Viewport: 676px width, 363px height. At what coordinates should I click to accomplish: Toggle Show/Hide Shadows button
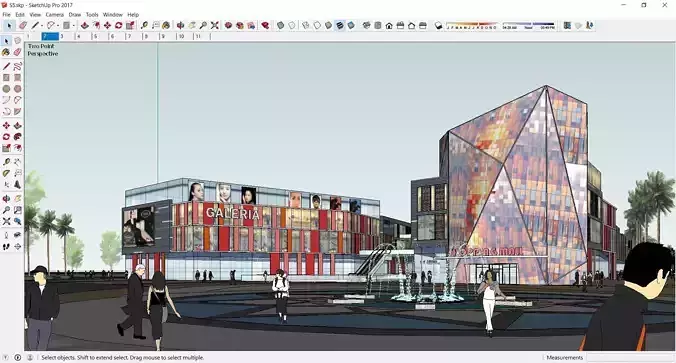click(x=438, y=25)
